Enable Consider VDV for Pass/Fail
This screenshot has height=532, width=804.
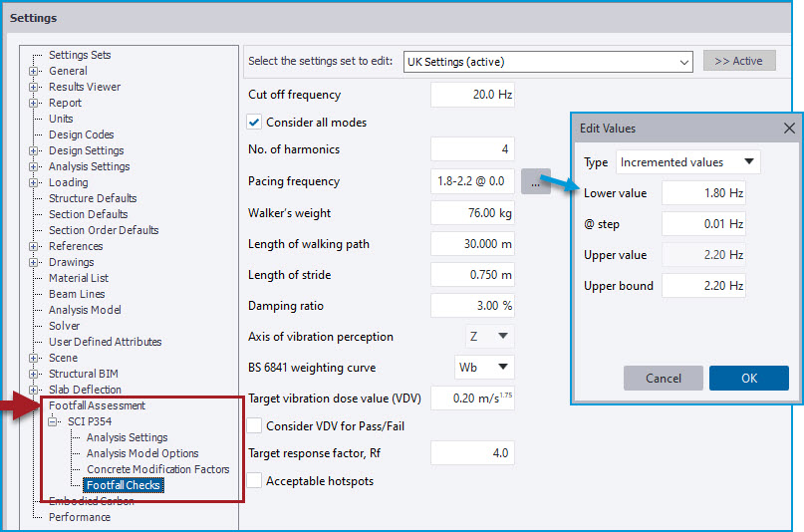[x=255, y=426]
